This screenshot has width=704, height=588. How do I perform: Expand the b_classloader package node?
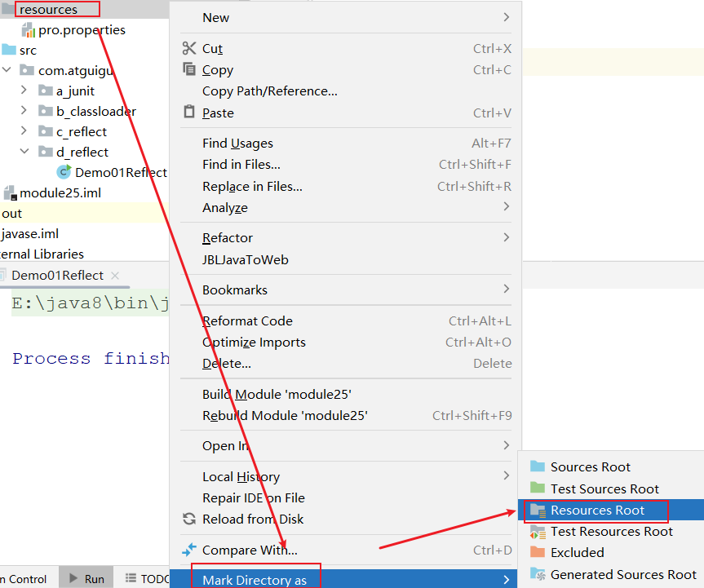(x=24, y=111)
